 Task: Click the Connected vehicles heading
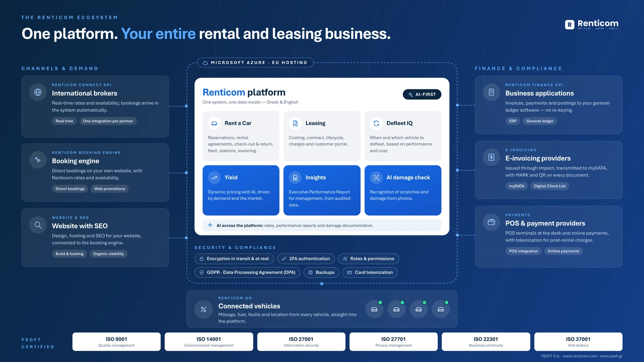click(249, 306)
